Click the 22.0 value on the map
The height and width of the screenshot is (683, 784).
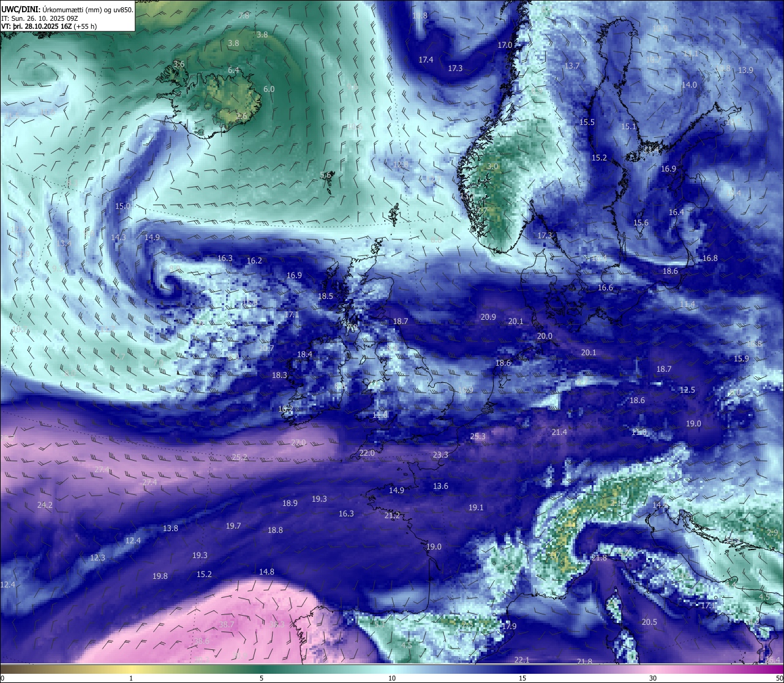click(366, 453)
